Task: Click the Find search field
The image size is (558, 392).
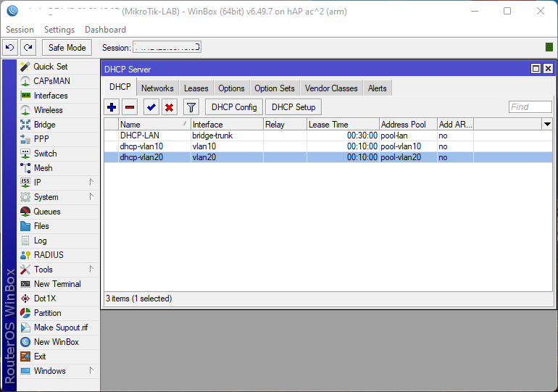Action: 530,107
